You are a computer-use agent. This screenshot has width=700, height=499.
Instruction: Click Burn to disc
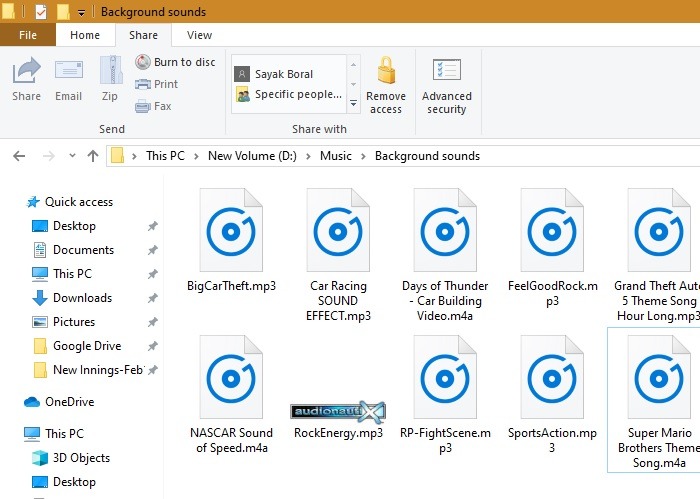(x=175, y=62)
